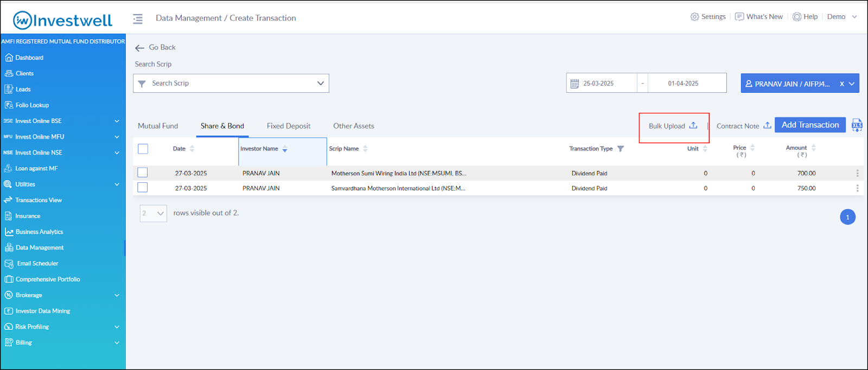Click Contract Note upload

(744, 126)
